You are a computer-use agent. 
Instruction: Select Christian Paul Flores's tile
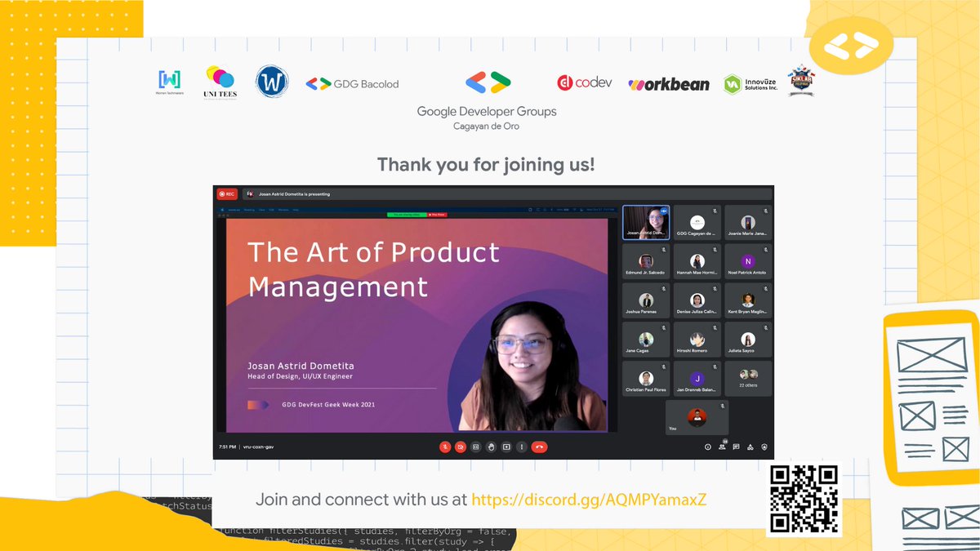[646, 379]
